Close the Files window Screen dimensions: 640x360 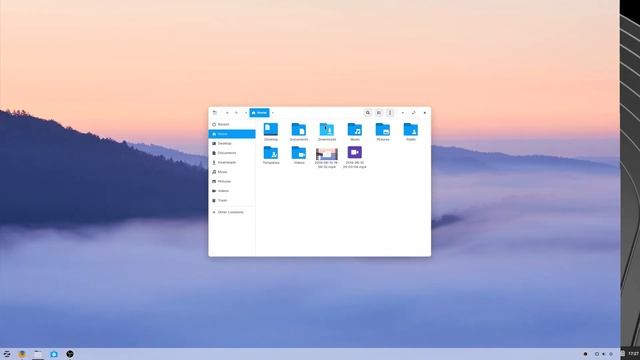click(x=424, y=113)
